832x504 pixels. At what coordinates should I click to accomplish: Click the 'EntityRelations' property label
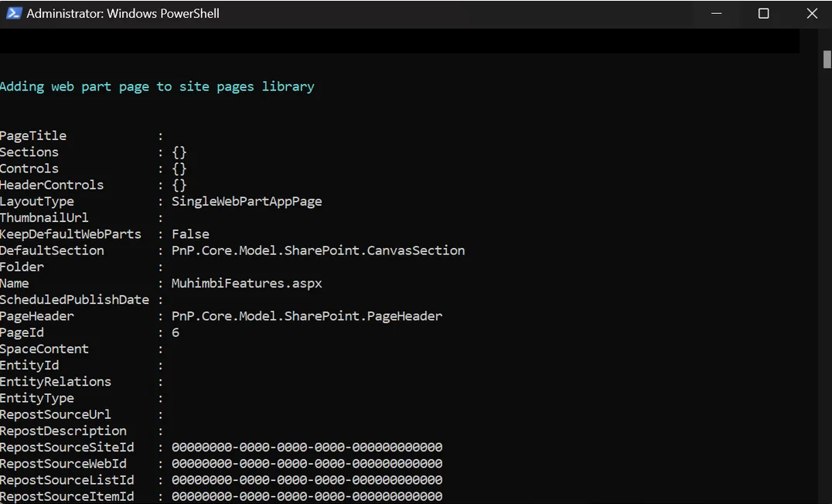(x=55, y=381)
